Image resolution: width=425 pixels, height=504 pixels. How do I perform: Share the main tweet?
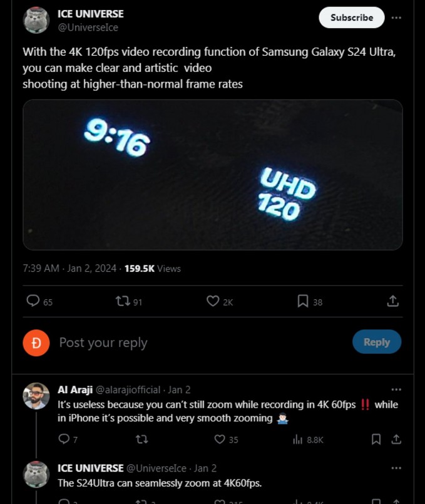(392, 301)
